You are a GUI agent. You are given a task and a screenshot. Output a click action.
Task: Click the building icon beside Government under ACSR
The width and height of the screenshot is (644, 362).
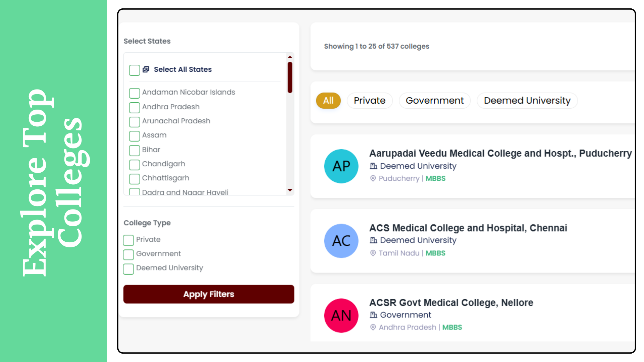click(373, 315)
